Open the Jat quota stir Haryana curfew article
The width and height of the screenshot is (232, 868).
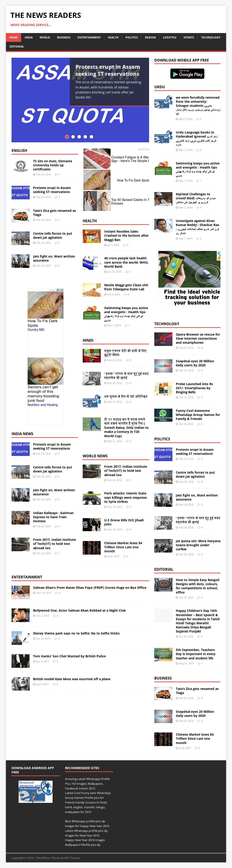point(198,545)
